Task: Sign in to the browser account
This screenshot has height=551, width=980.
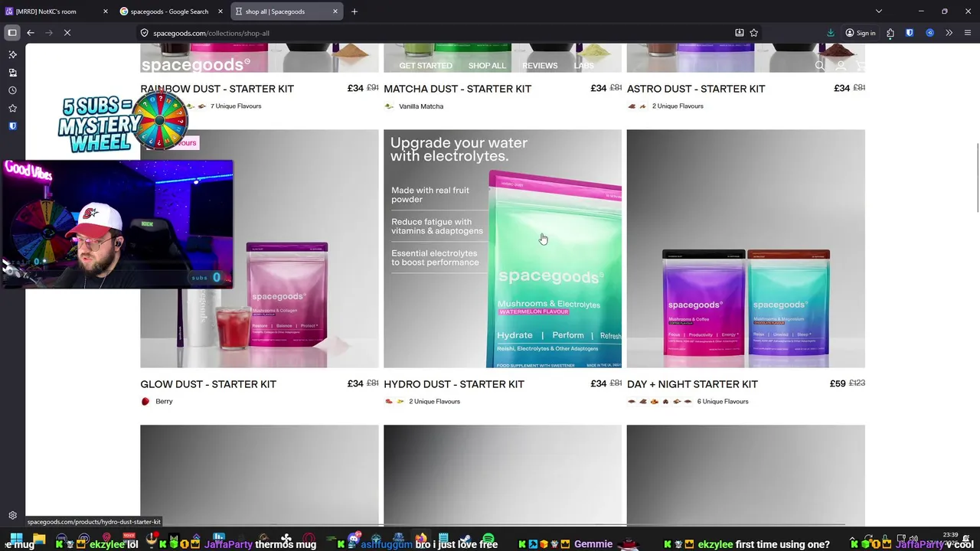Action: [x=861, y=33]
